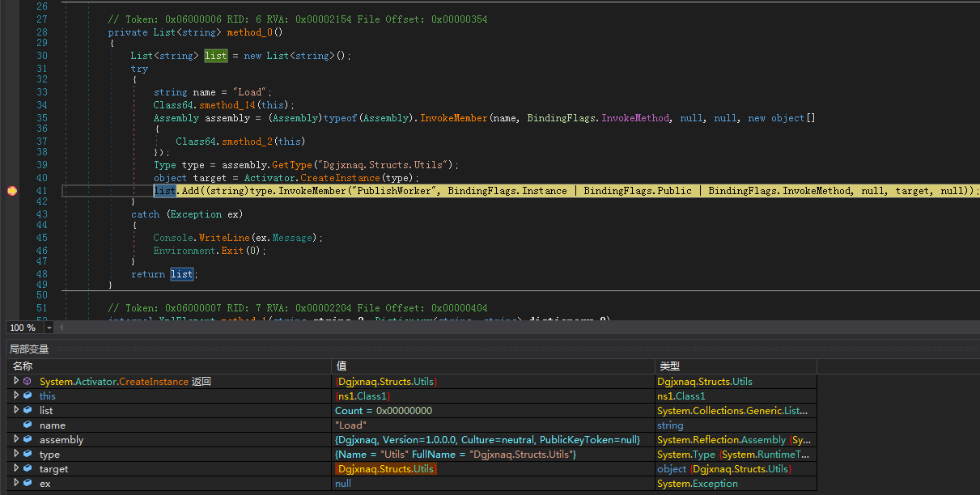Click the 'this' variable cube icon
Viewport: 980px width, 495px height.
pyautogui.click(x=28, y=396)
